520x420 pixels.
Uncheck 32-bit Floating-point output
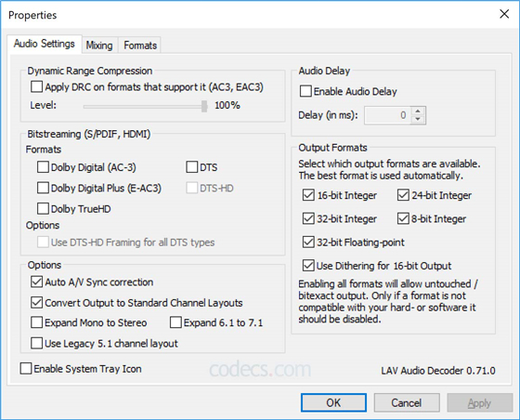pyautogui.click(x=308, y=243)
